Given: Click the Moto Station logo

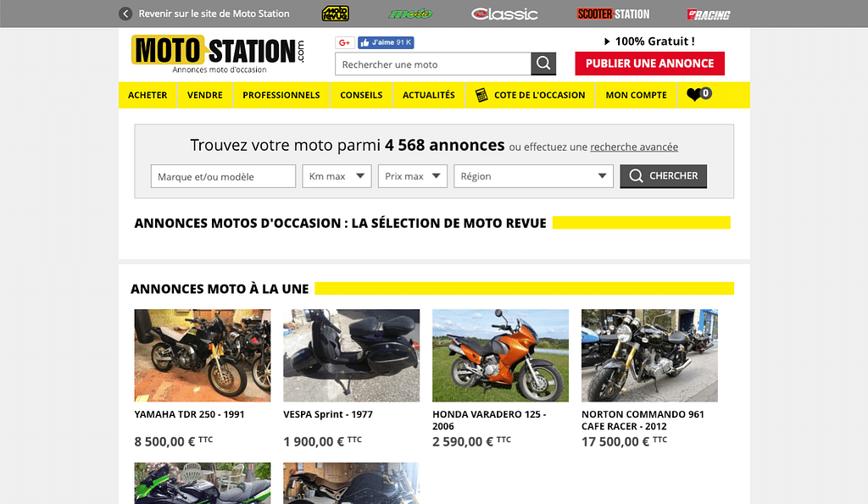Looking at the screenshot, I should coord(217,54).
